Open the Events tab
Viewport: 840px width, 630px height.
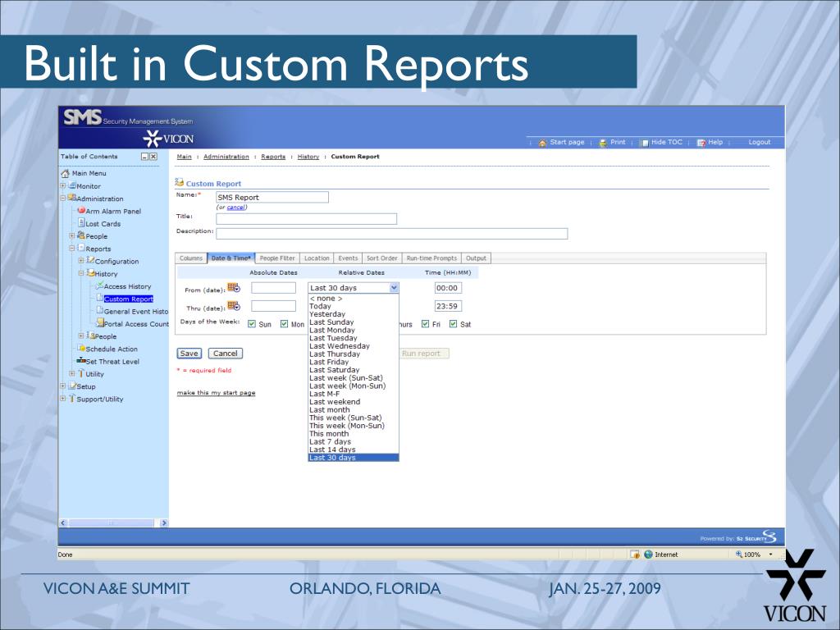pyautogui.click(x=348, y=258)
